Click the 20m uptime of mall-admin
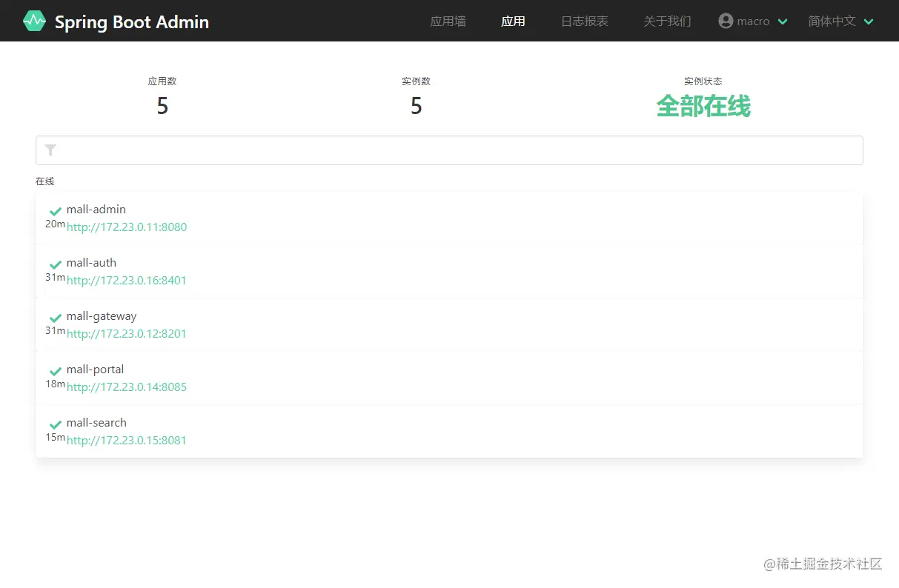899x588 pixels. [55, 224]
